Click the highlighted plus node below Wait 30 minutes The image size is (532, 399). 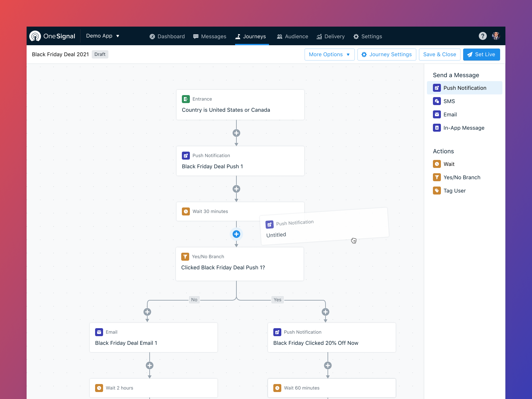coord(236,234)
